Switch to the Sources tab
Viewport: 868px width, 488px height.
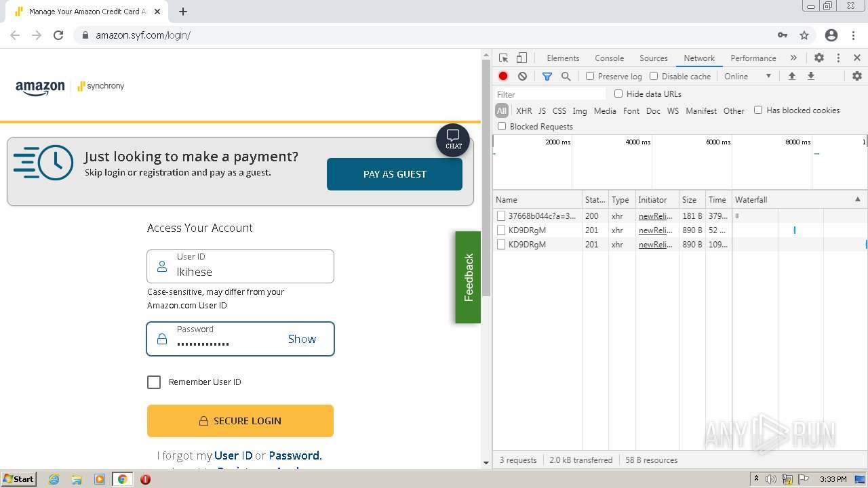pyautogui.click(x=654, y=58)
